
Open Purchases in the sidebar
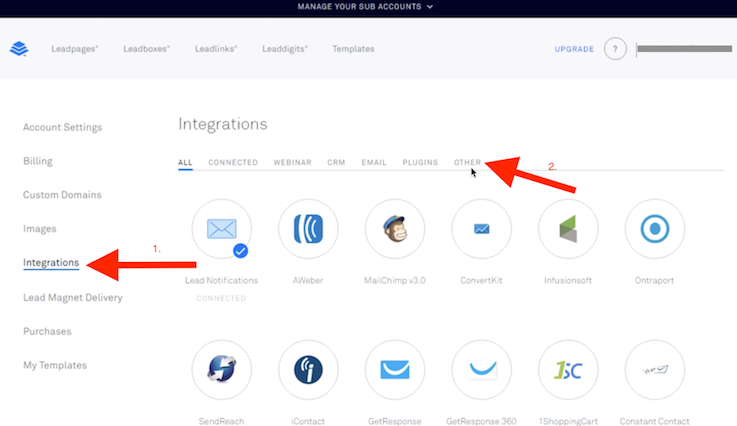[47, 331]
